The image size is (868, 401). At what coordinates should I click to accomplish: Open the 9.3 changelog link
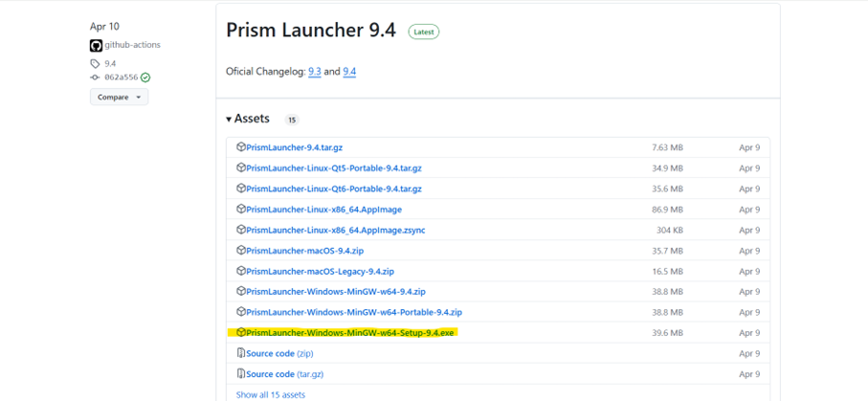[315, 72]
